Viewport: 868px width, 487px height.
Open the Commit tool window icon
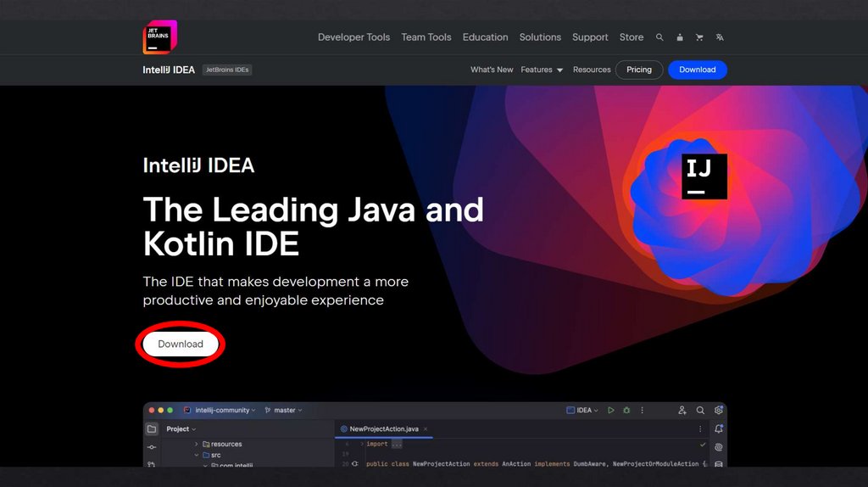pos(152,447)
